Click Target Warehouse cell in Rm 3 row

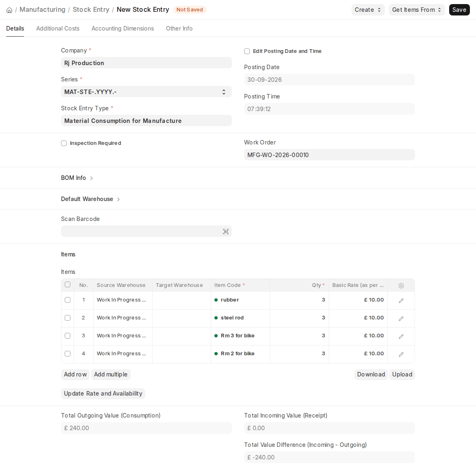pos(181,336)
